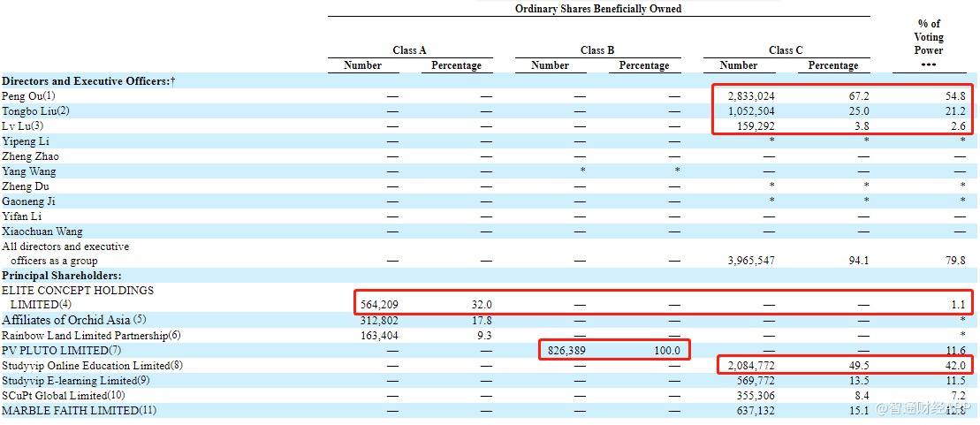Select the Class B column header
The height and width of the screenshot is (425, 980).
597,50
